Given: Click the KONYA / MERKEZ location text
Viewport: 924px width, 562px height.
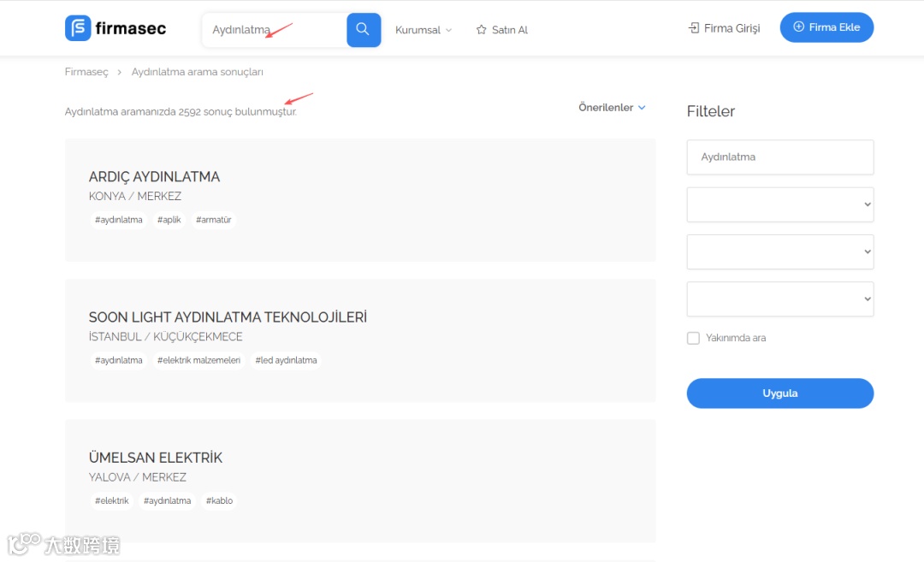Looking at the screenshot, I should (x=135, y=196).
